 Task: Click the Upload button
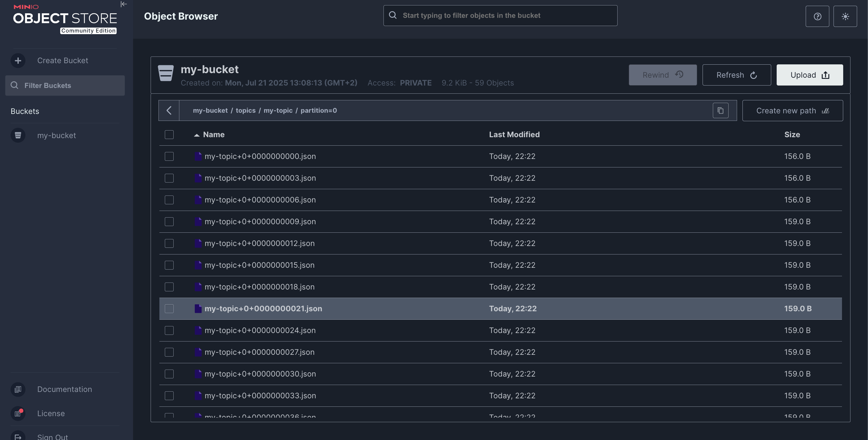coord(810,75)
